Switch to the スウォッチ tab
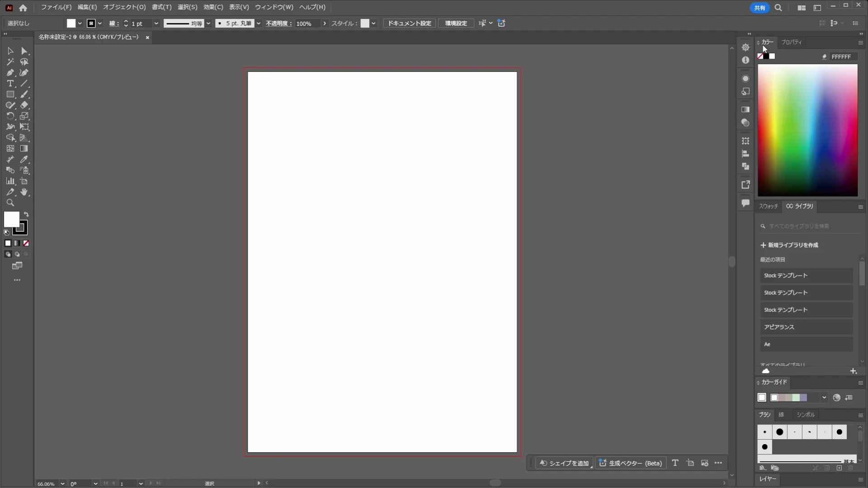Screen dimensions: 868x488 769,206
